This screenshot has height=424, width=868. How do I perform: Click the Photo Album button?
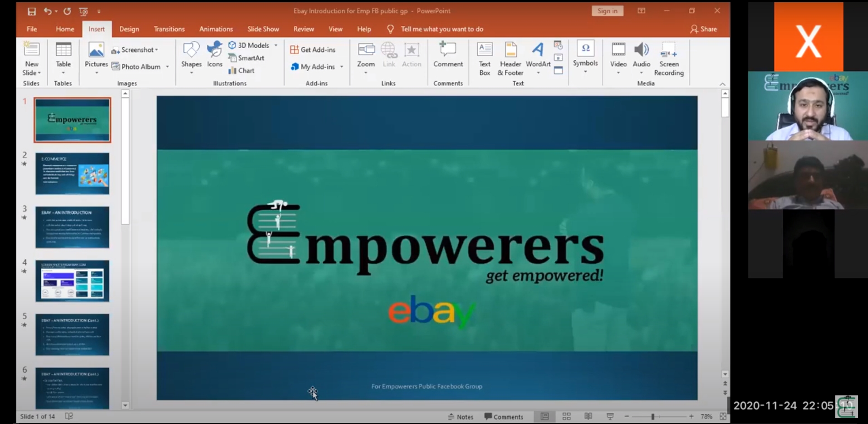(x=136, y=67)
